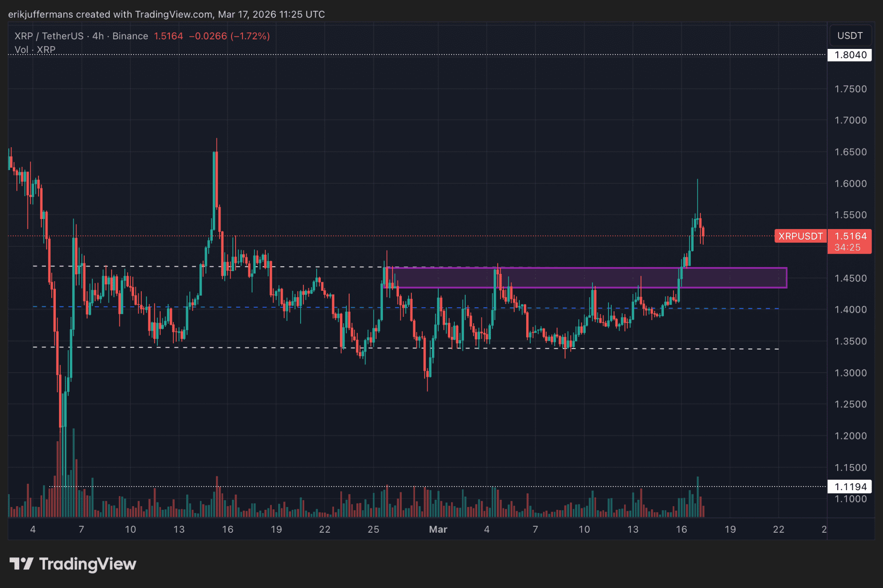The width and height of the screenshot is (883, 588).
Task: Open the USDT currency selector
Action: tap(850, 36)
